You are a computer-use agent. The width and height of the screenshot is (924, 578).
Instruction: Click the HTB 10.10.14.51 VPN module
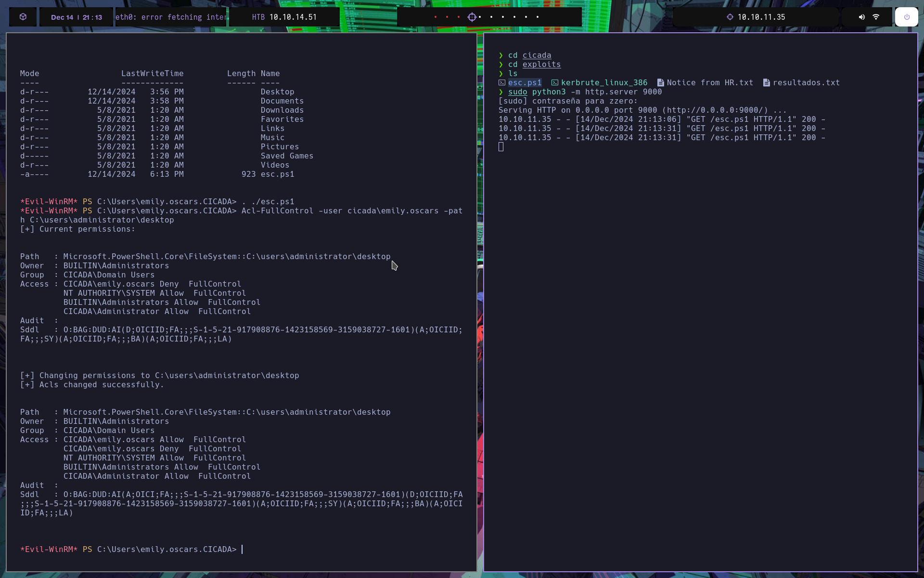pyautogui.click(x=284, y=17)
